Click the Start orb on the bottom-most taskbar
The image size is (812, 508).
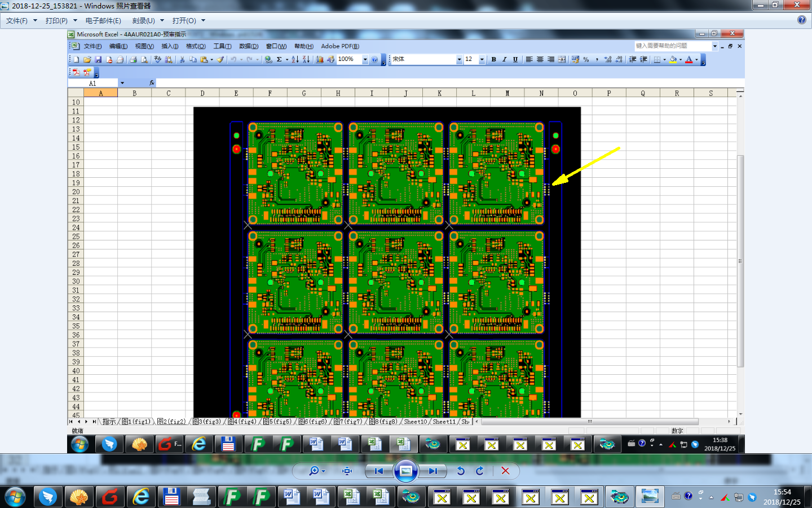[x=15, y=497]
